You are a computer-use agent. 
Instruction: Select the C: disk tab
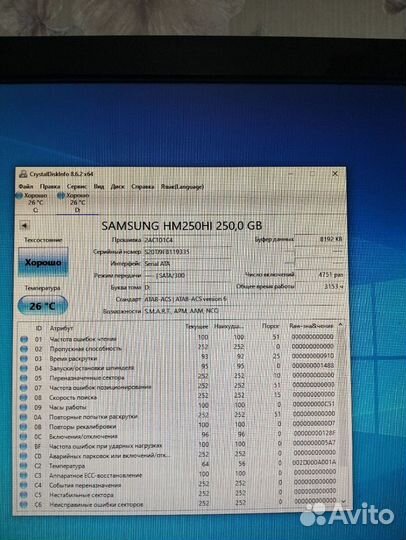point(35,202)
